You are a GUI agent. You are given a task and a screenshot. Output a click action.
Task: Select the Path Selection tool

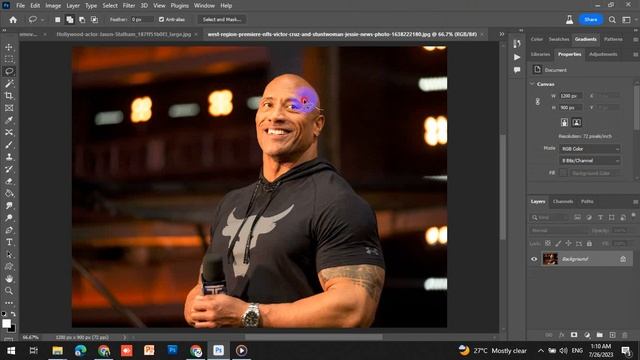9,254
